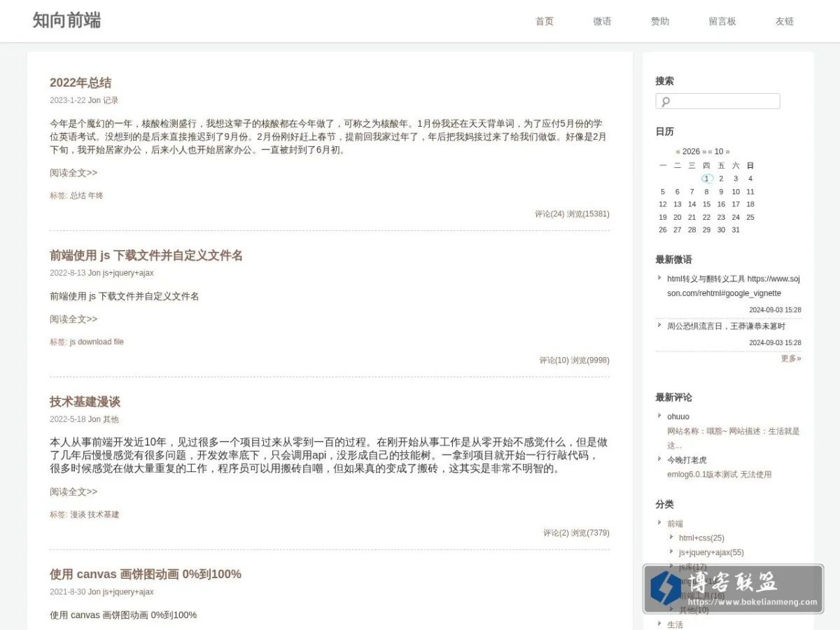This screenshot has height=630, width=840.
Task: Click the 总结 tag link
Action: [x=78, y=196]
